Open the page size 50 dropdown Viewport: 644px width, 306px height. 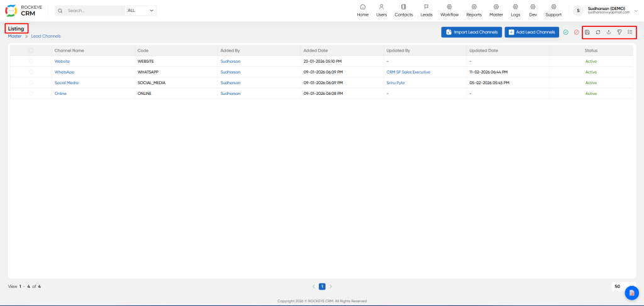click(x=623, y=287)
